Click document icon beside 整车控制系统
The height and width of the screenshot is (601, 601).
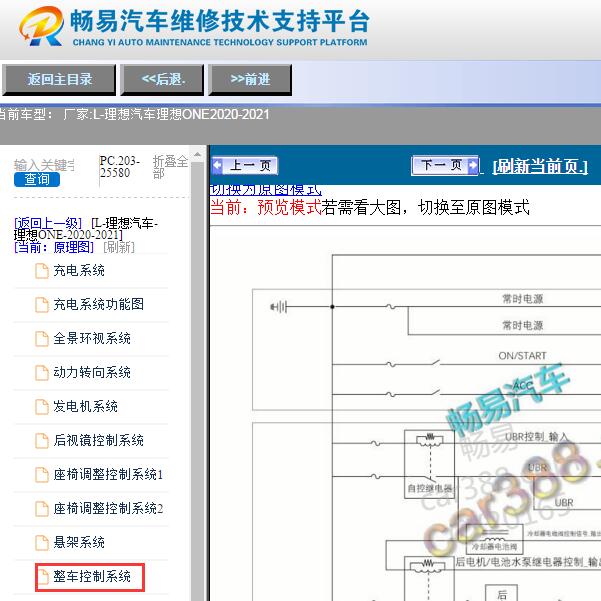pyautogui.click(x=42, y=576)
